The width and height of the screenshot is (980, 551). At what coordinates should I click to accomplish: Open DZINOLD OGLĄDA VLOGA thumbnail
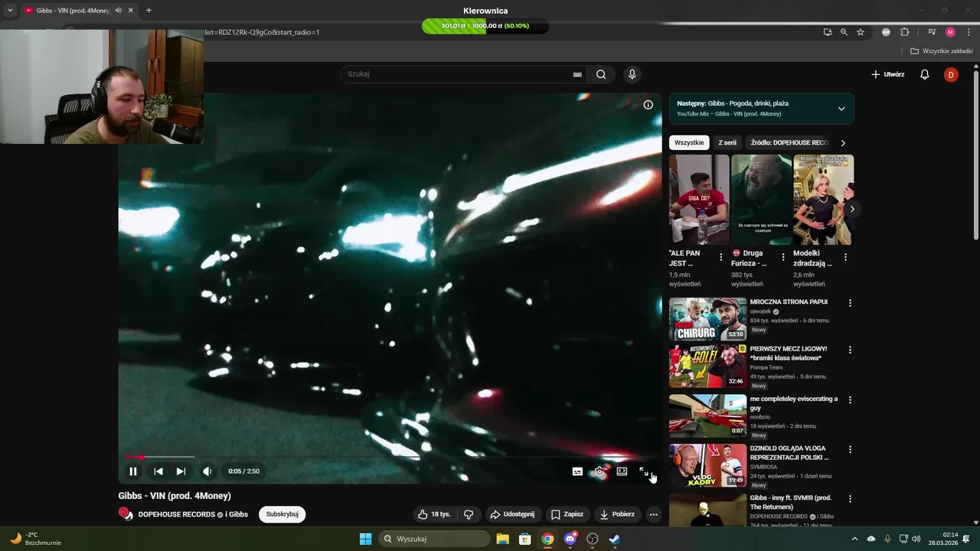(707, 465)
